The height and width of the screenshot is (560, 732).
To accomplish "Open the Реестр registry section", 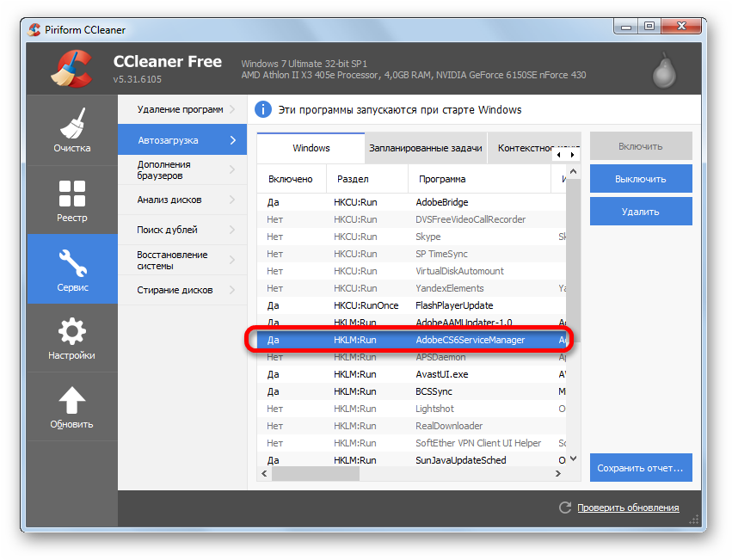I will pyautogui.click(x=72, y=200).
